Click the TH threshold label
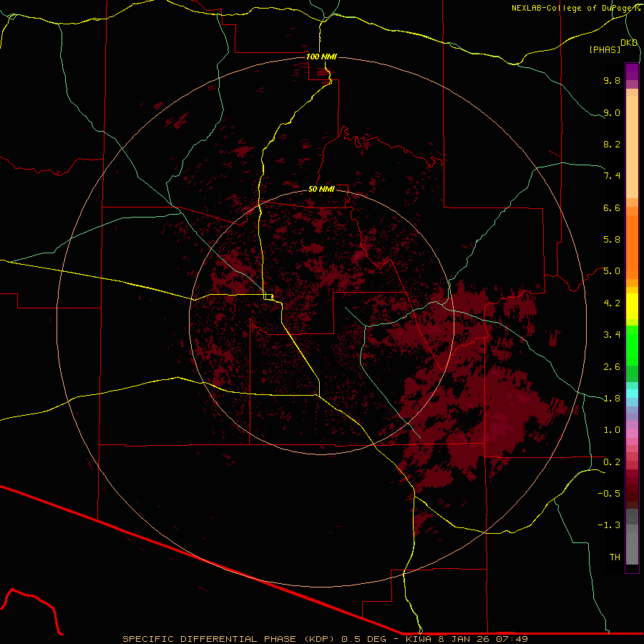The width and height of the screenshot is (644, 644). tap(615, 557)
